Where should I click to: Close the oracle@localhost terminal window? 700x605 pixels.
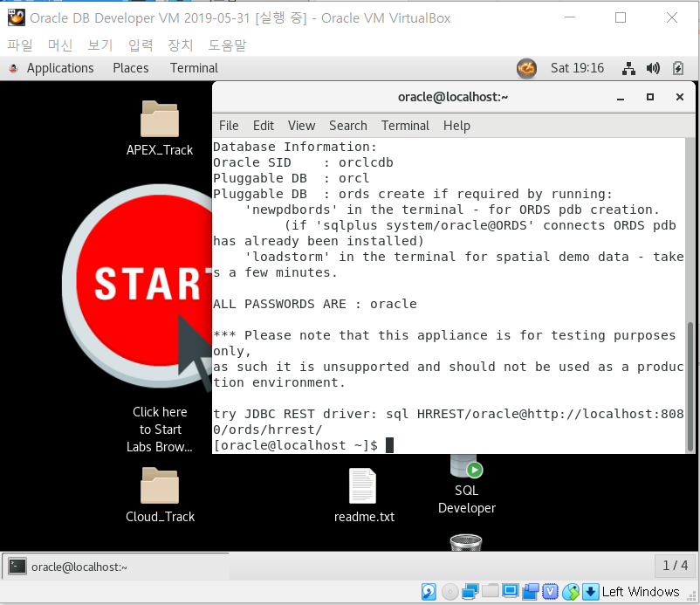coord(679,97)
